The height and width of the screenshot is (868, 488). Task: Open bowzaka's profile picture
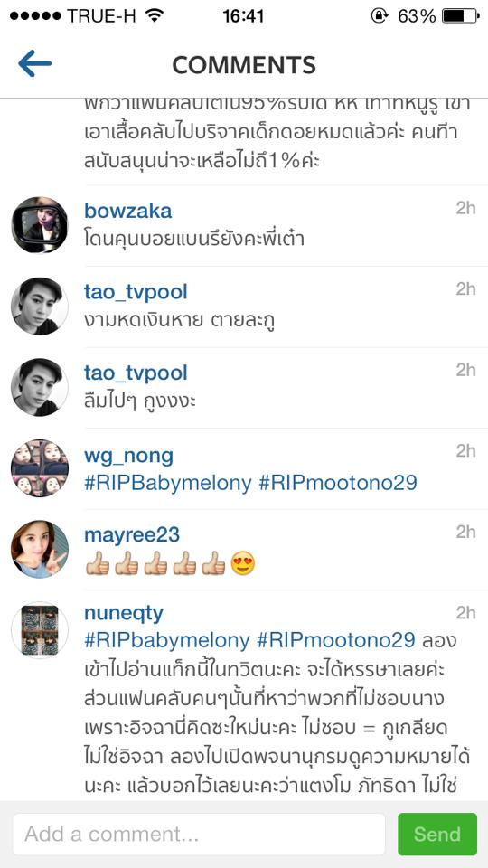coord(39,225)
